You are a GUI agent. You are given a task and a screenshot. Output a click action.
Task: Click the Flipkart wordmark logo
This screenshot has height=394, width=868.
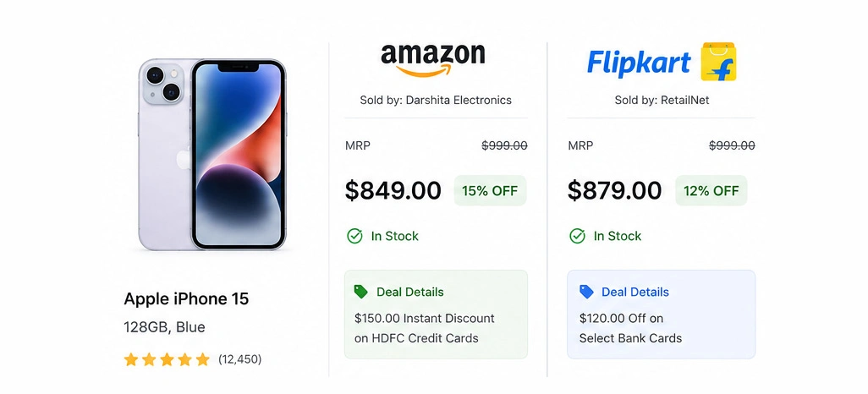639,63
